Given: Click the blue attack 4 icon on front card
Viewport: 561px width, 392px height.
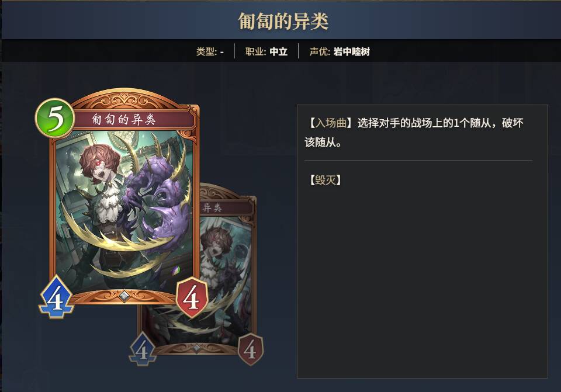Looking at the screenshot, I should (x=56, y=297).
